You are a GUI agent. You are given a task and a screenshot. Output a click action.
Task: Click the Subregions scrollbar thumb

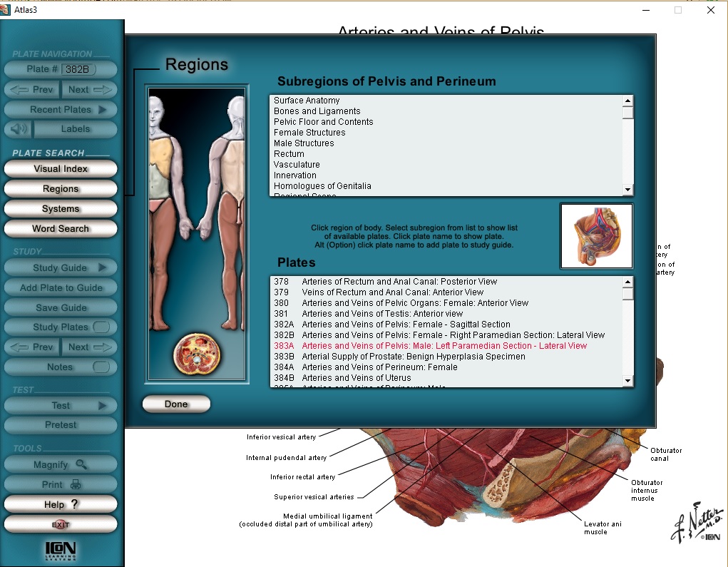(x=627, y=113)
